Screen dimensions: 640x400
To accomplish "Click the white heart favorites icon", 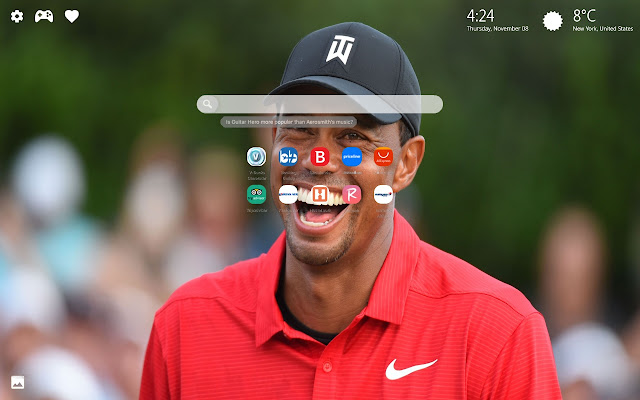I will 72,16.
